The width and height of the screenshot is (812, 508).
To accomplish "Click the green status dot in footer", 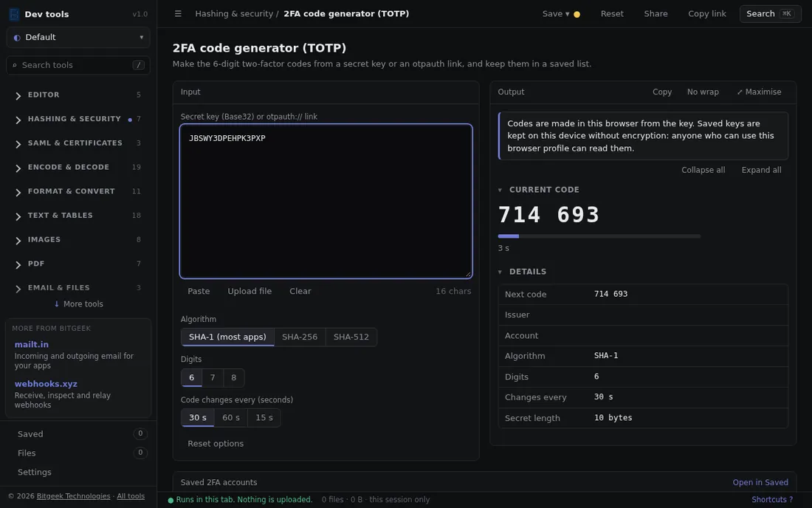I will click(171, 500).
